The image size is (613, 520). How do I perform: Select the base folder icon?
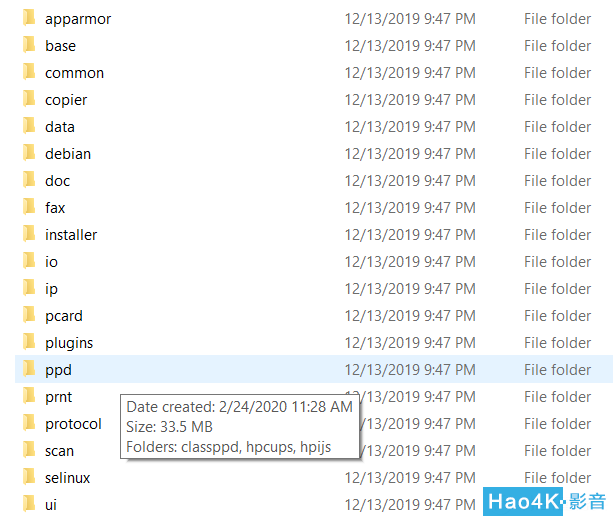29,45
